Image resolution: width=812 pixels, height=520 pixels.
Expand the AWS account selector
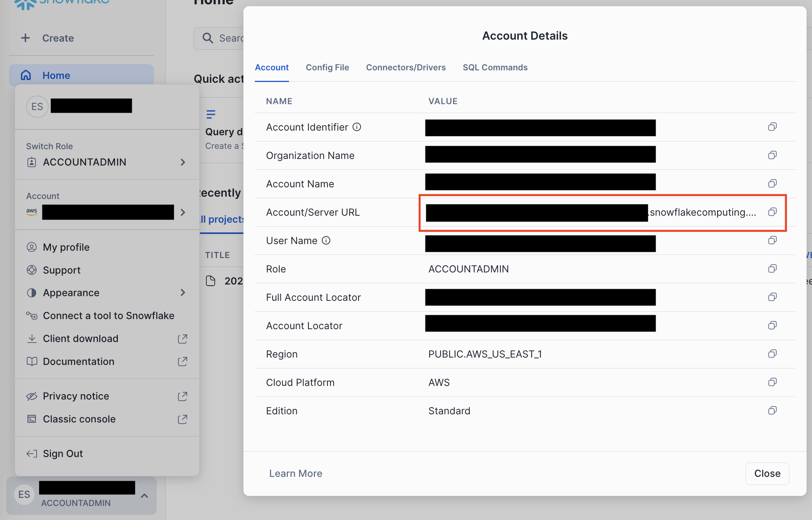pos(183,212)
